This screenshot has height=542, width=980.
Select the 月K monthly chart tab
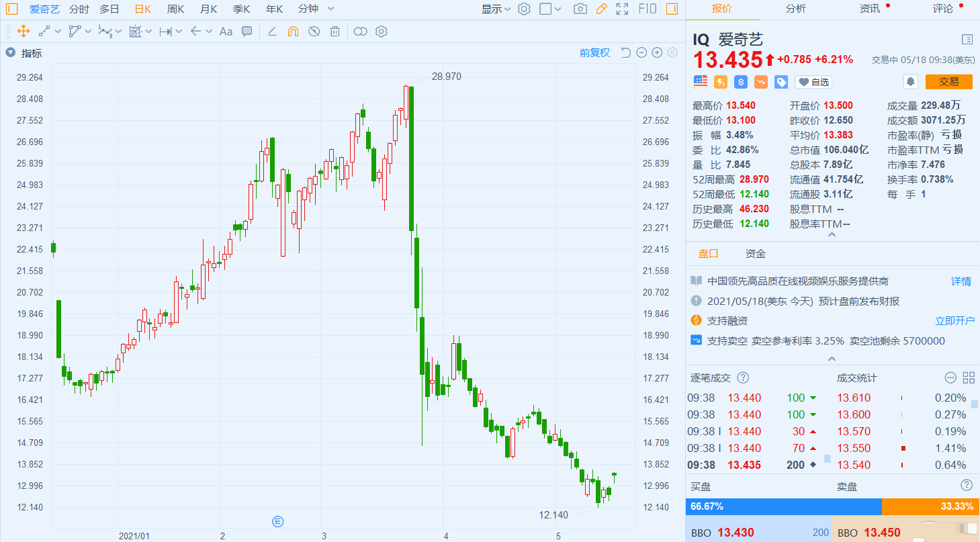pos(208,9)
